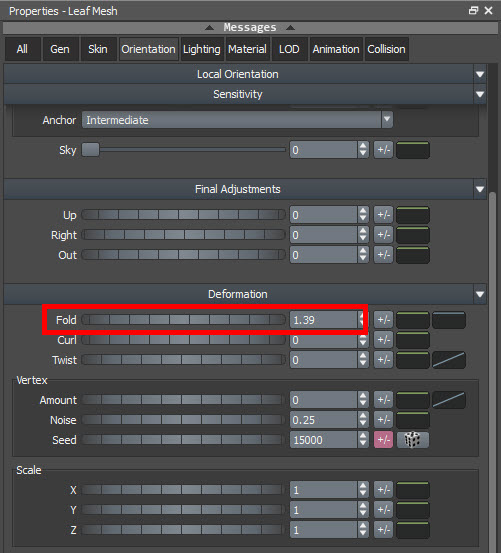Open the Twist diagonal profile curve
Viewport: 501px width, 553px height.
pos(449,360)
